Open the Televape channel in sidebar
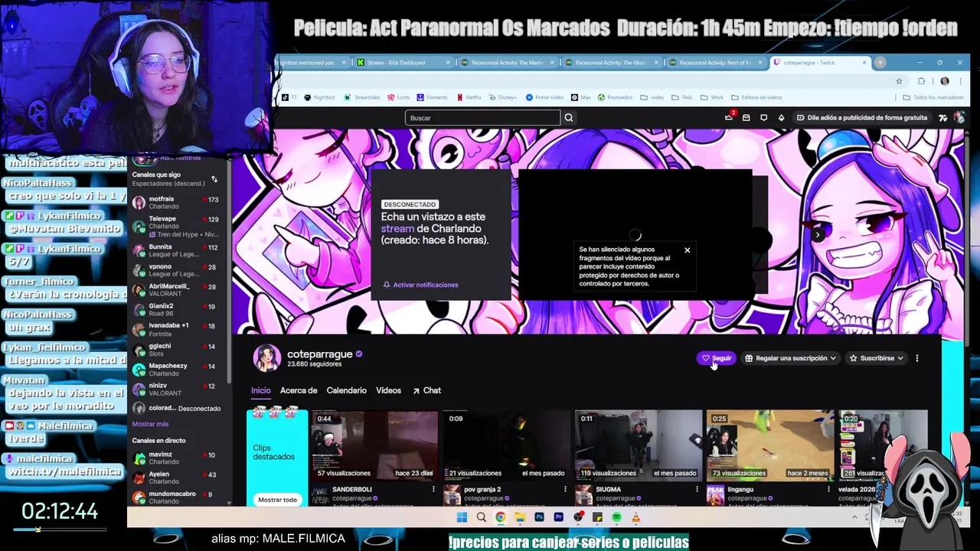This screenshot has width=980, height=551. pyautogui.click(x=175, y=227)
